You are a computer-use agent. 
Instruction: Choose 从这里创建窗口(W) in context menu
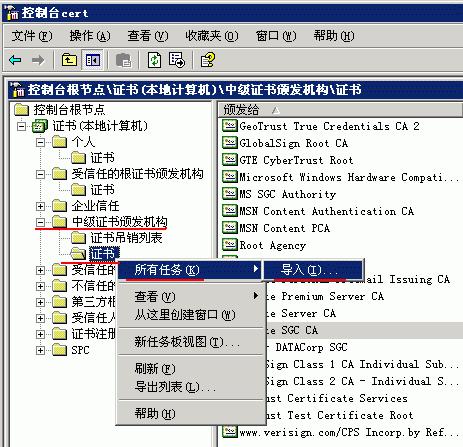click(191, 314)
